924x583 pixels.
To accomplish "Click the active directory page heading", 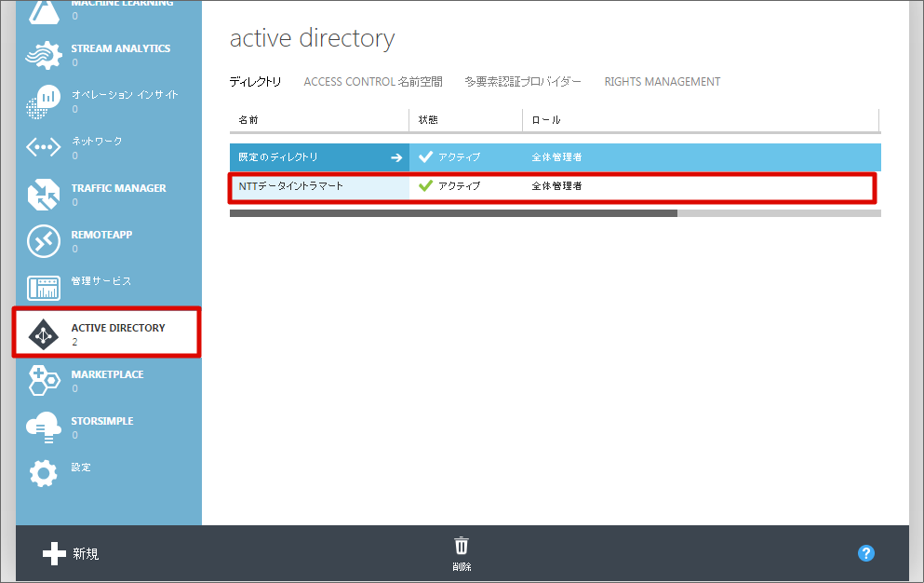I will 312,38.
